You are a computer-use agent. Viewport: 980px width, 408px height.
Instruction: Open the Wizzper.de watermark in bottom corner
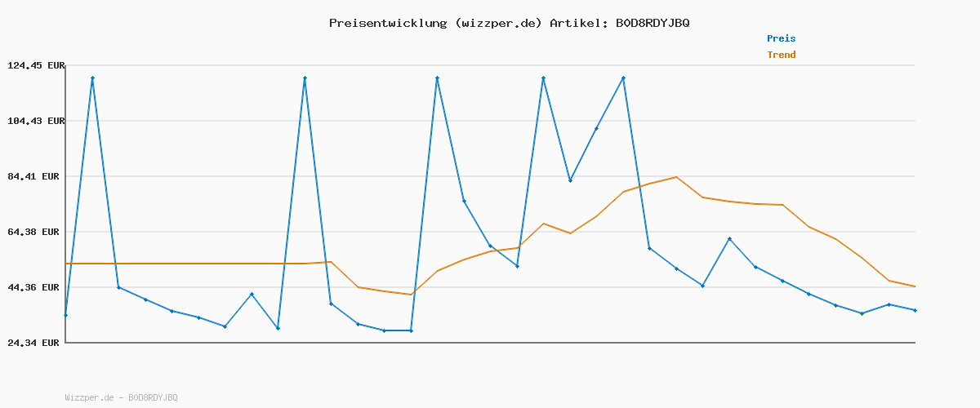click(121, 397)
